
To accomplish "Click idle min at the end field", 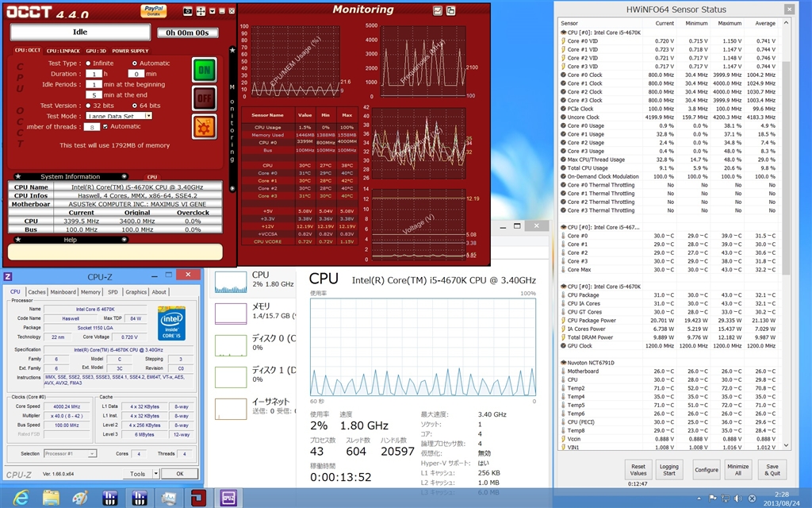I will coord(94,95).
